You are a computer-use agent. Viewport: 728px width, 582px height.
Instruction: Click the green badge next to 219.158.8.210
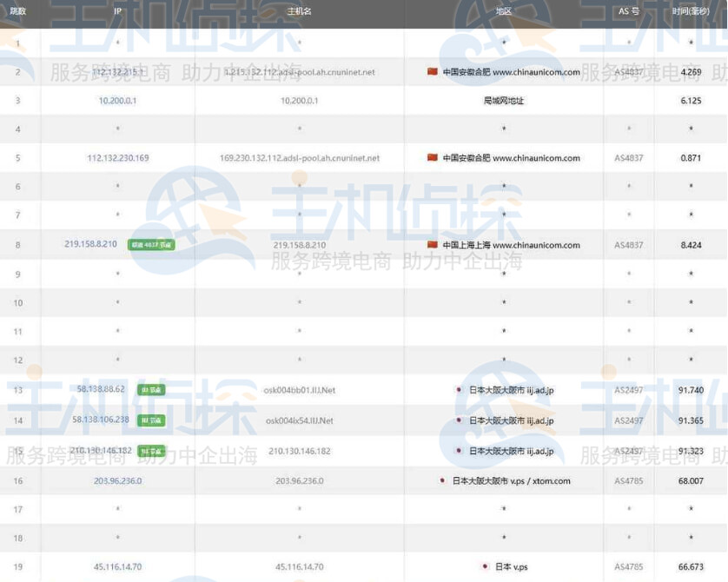click(151, 245)
